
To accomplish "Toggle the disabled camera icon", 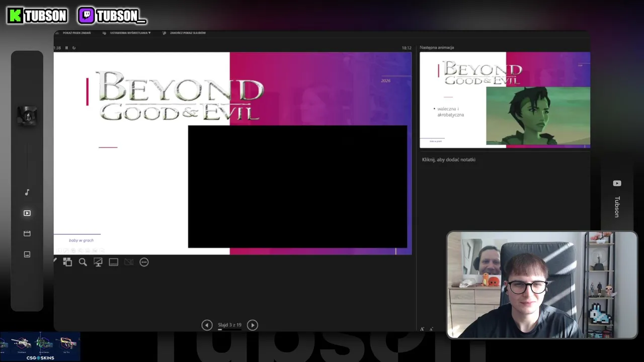I will (129, 262).
